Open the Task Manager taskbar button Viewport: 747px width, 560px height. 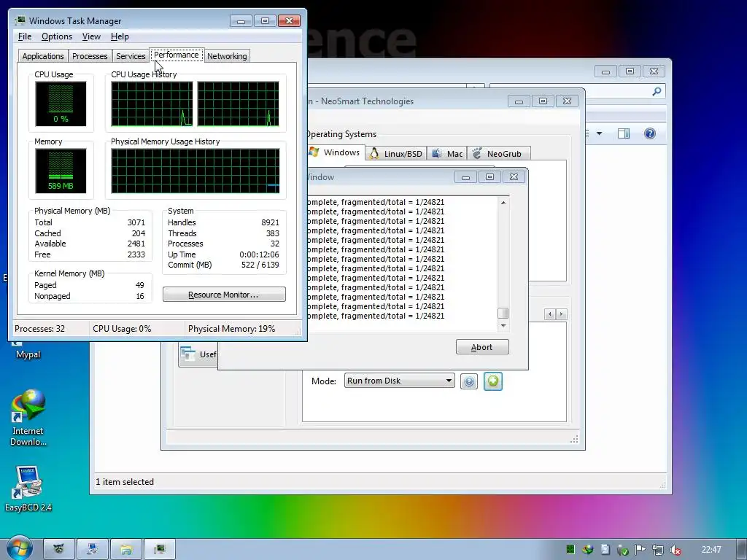pos(160,550)
